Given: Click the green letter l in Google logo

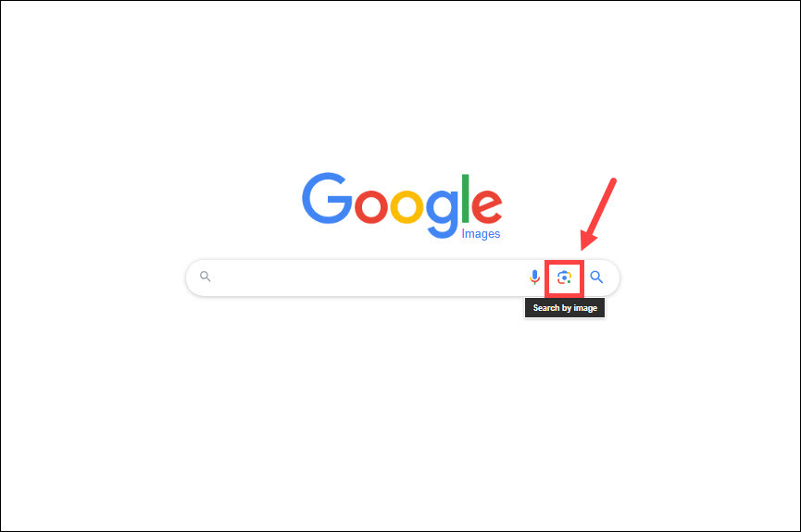Looking at the screenshot, I should click(466, 199).
